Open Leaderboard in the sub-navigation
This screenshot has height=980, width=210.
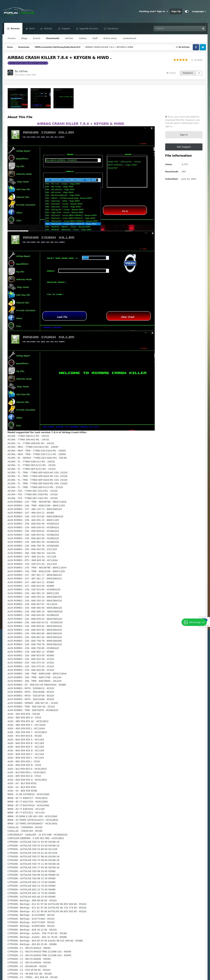coord(129,38)
